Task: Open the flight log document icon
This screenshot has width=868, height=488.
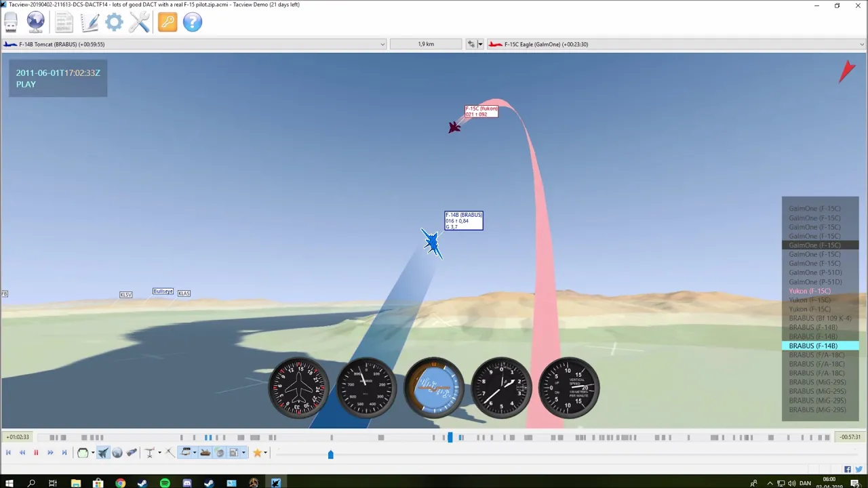Action: pyautogui.click(x=64, y=22)
